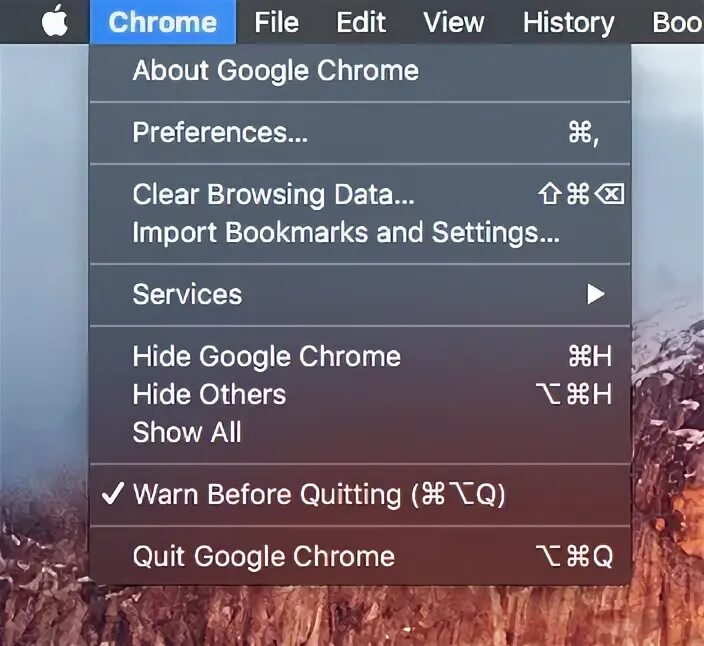
Task: Click the Services submenu arrow
Action: (596, 294)
